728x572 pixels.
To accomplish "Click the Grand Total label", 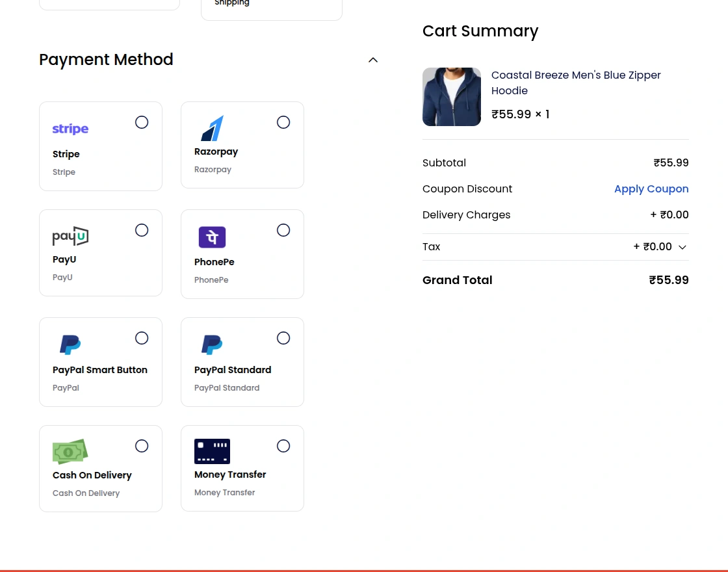I will tap(458, 280).
